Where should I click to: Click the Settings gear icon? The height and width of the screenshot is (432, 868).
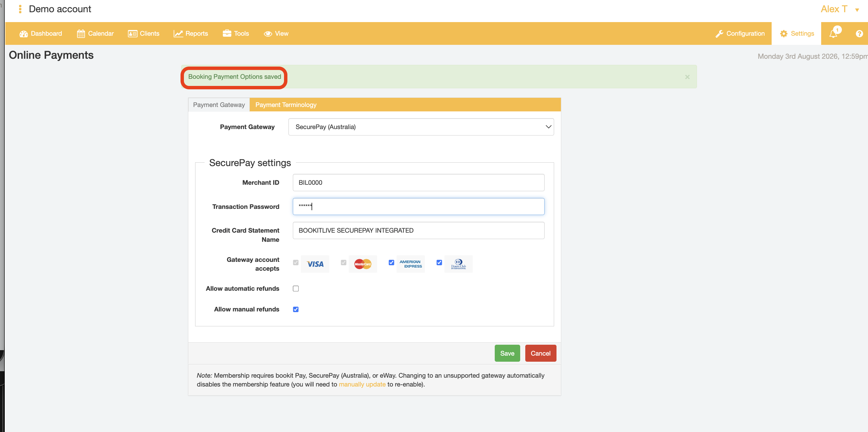(784, 34)
